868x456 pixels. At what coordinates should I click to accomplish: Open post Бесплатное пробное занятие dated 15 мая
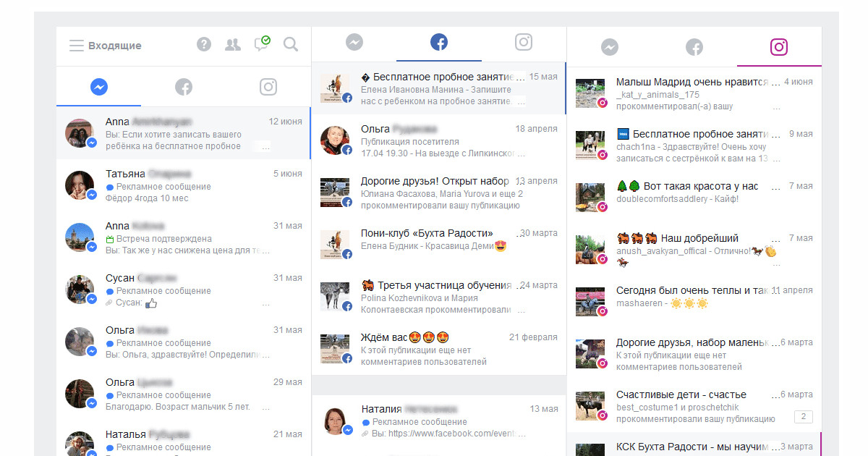439,88
